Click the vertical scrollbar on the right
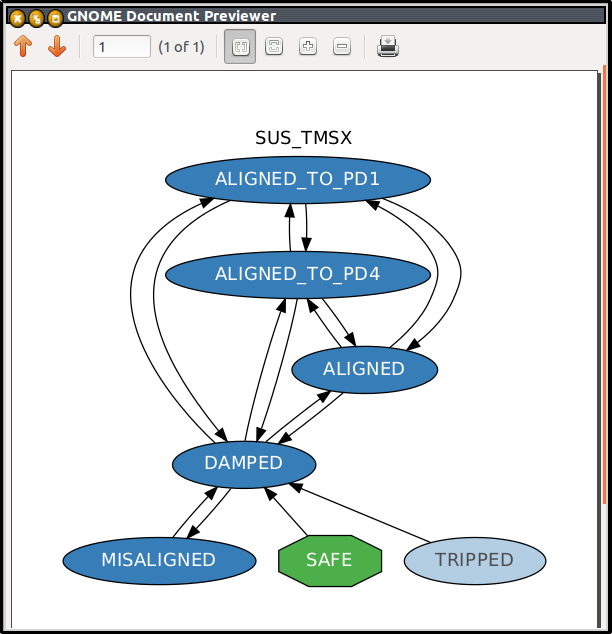 605,283
